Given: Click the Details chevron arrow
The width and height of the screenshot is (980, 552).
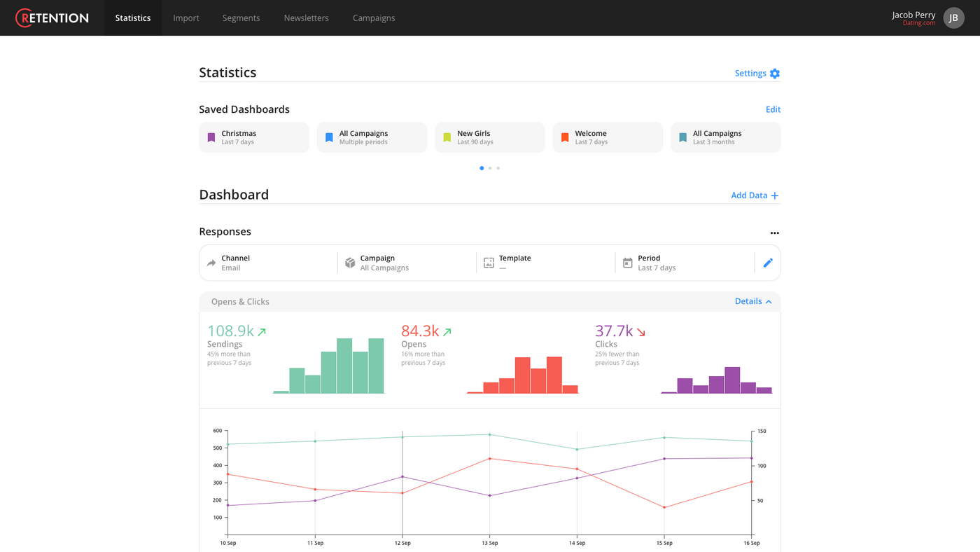Looking at the screenshot, I should [x=769, y=302].
